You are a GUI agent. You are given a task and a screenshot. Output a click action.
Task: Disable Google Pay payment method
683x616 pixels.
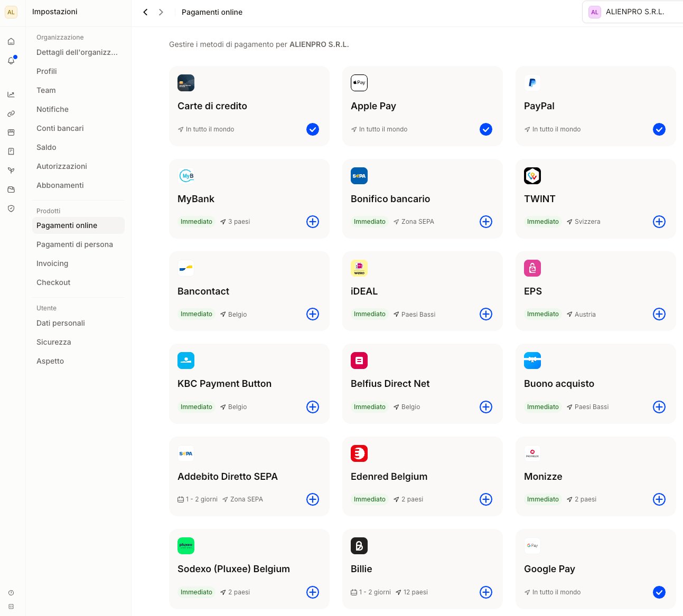[659, 592]
